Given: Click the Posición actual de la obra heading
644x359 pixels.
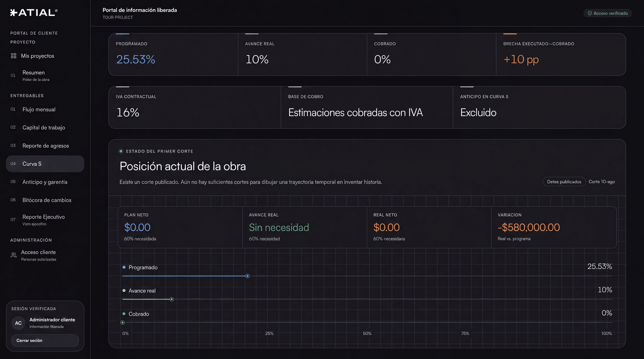Looking at the screenshot, I should (183, 166).
